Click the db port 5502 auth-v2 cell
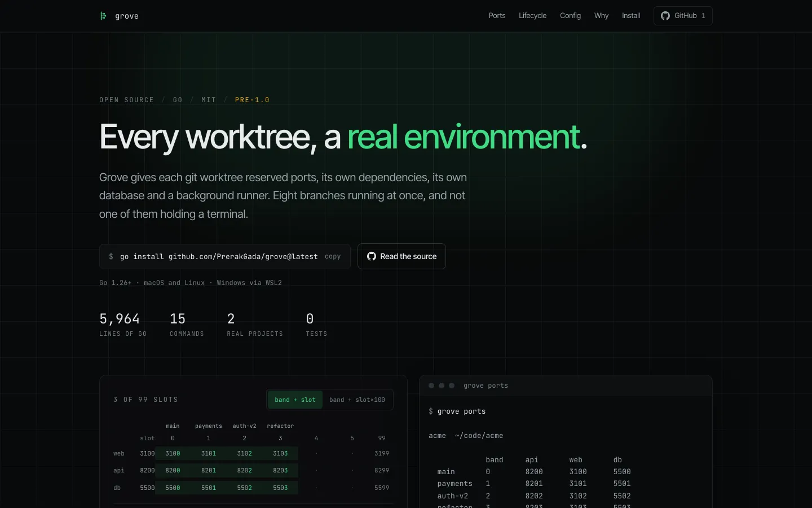 point(245,488)
